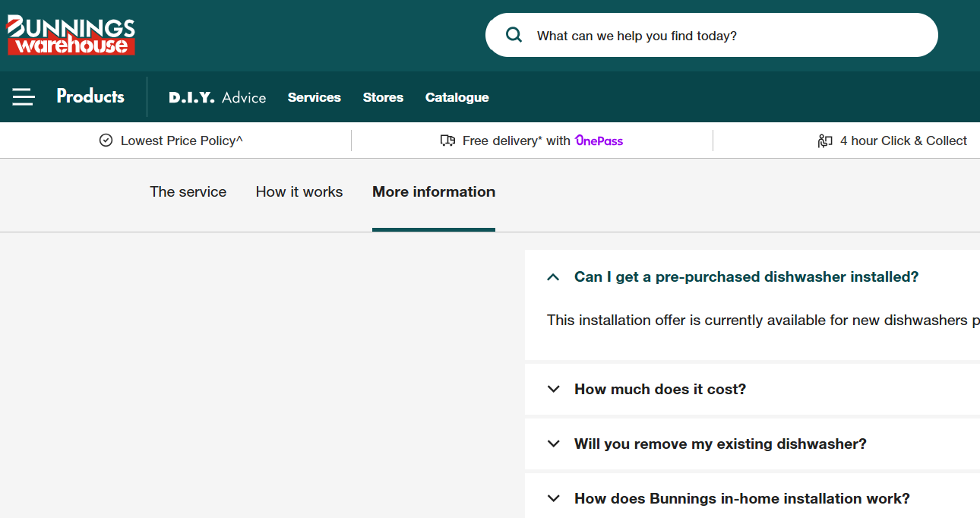Collapse the pre-purchased dishwasher question chevron
Viewport: 980px width, 518px height.
pos(553,277)
